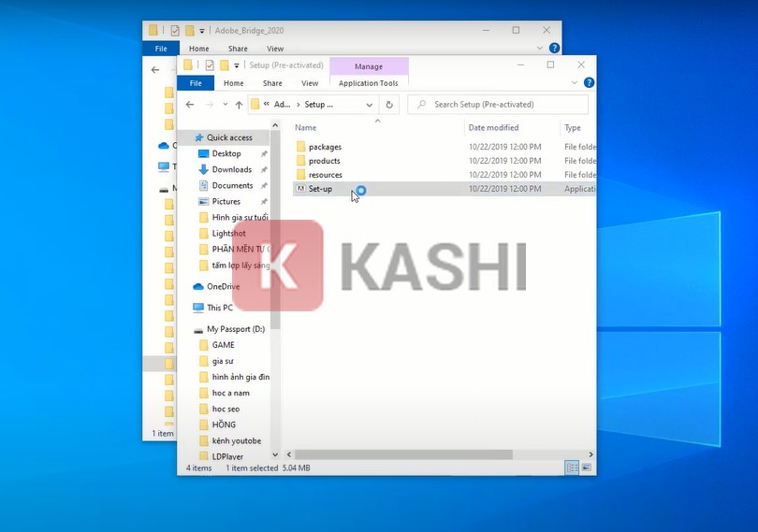Open the HỒNG folder
The image size is (758, 532).
point(224,424)
